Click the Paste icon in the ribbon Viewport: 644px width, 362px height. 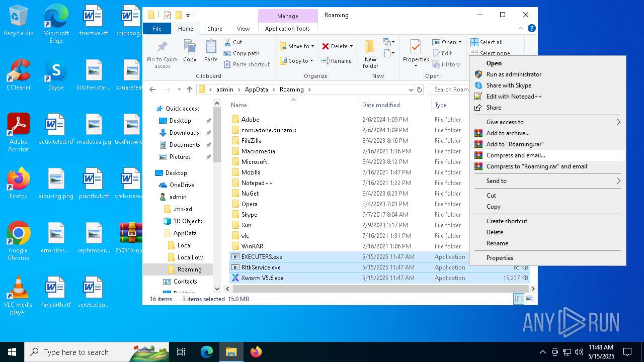coord(211,47)
